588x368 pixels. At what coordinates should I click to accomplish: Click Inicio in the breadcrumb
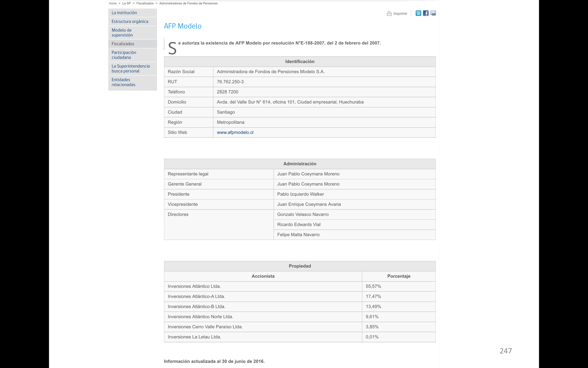pos(113,3)
